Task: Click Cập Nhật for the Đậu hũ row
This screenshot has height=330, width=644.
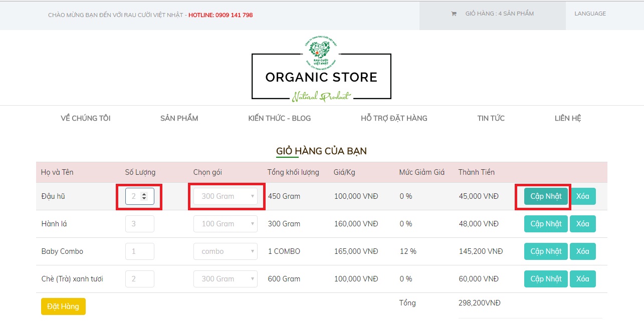Action: tap(546, 196)
